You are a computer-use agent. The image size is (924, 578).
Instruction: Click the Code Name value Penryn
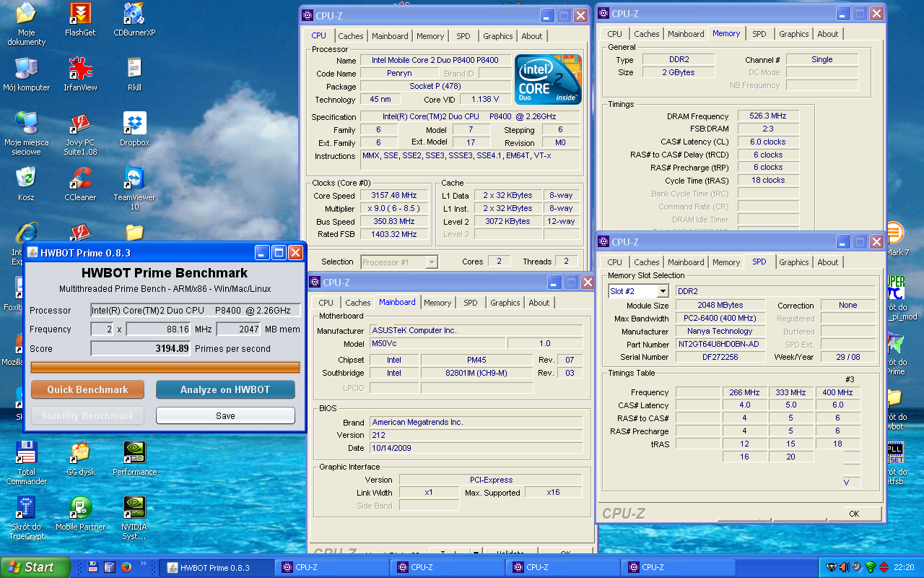[x=399, y=73]
